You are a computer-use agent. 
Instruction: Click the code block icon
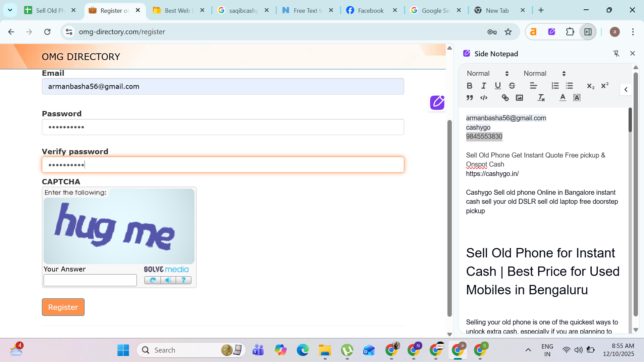tap(484, 98)
